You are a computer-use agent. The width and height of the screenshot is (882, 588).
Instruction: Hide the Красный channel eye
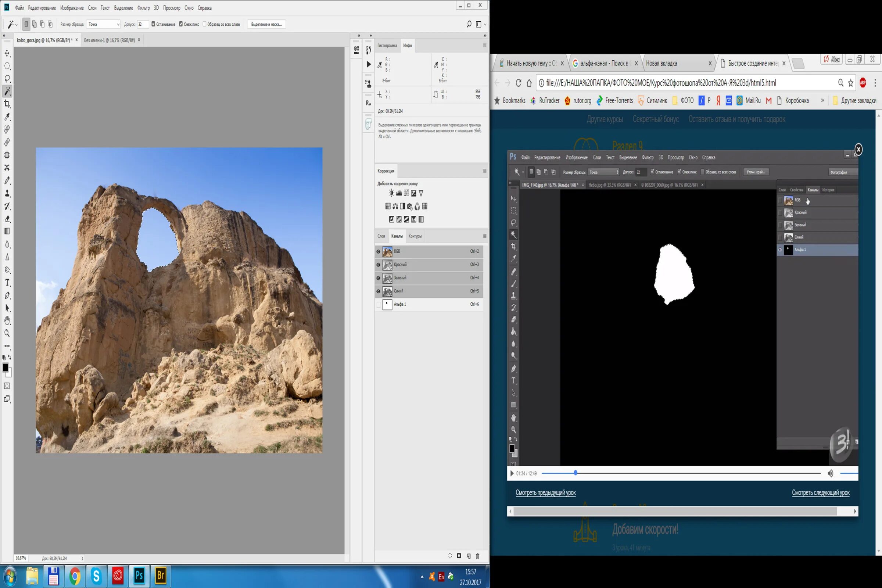point(379,265)
